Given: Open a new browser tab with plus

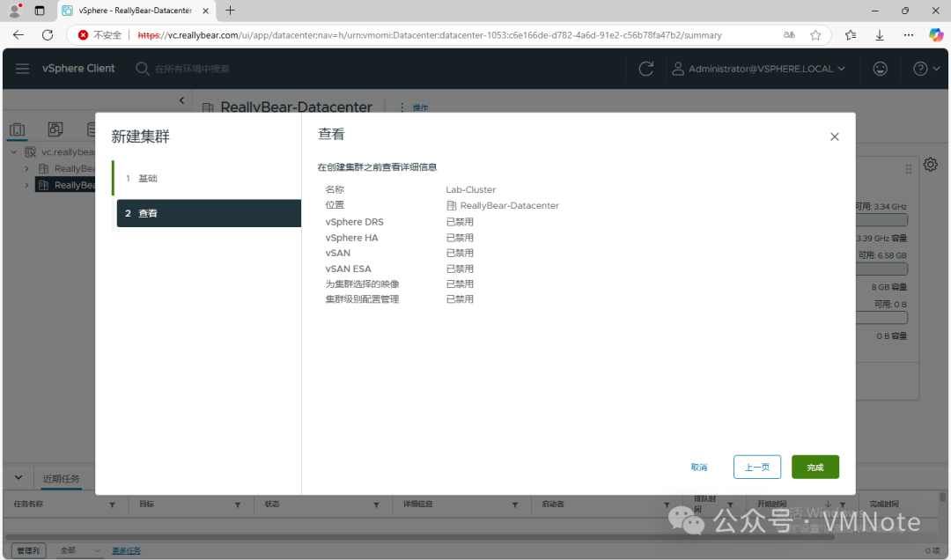Looking at the screenshot, I should coord(230,11).
